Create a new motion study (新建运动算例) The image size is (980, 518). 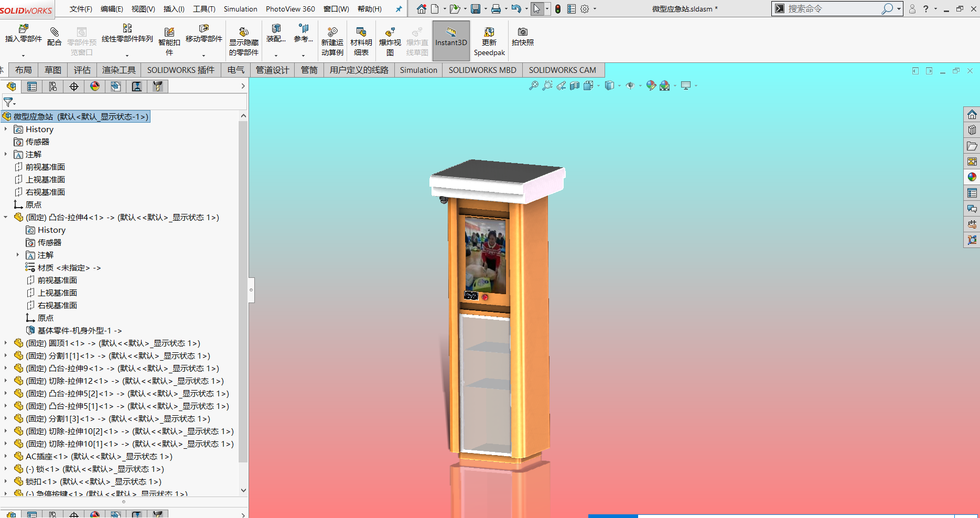332,41
